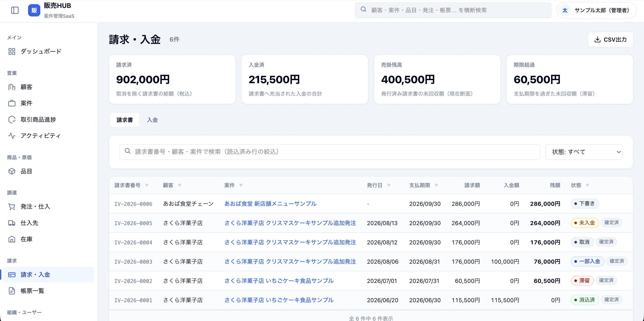Click the CSV download icon
The height and width of the screenshot is (321, 644).
597,39
